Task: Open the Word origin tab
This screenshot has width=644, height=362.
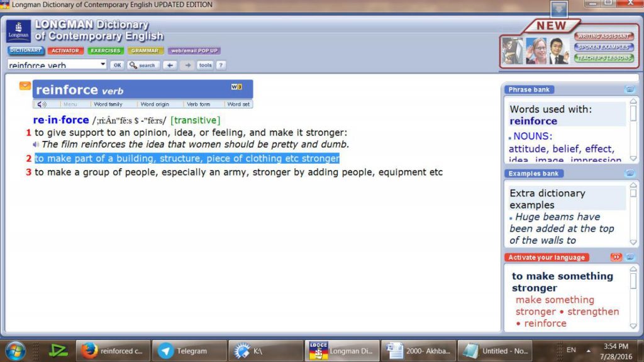Action: pyautogui.click(x=155, y=105)
